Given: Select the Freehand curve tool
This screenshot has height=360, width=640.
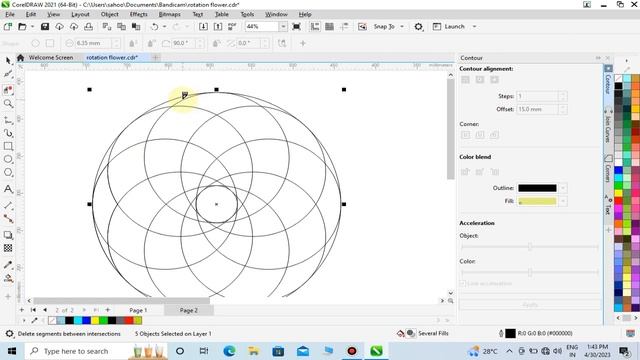Looking at the screenshot, I should click(x=8, y=120).
